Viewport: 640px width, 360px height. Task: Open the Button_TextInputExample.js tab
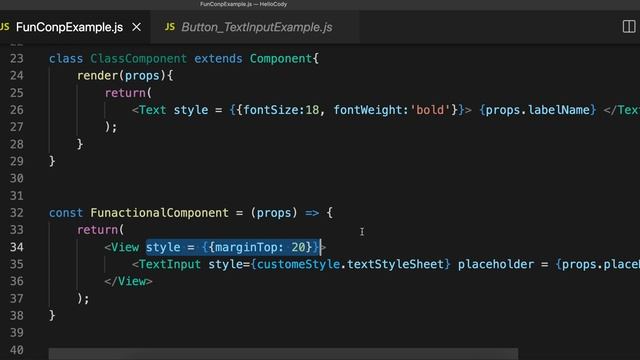point(256,27)
